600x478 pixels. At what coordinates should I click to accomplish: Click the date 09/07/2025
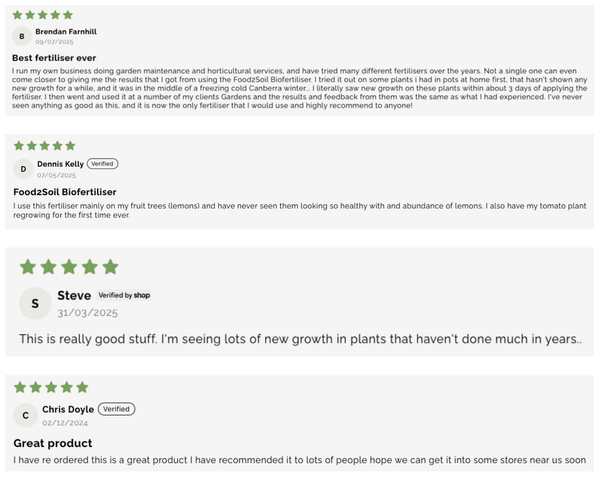point(54,42)
